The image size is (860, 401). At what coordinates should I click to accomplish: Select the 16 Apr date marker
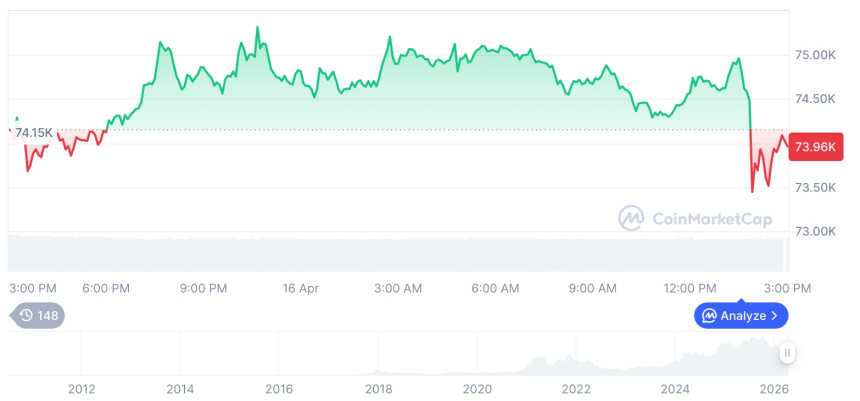coord(300,288)
